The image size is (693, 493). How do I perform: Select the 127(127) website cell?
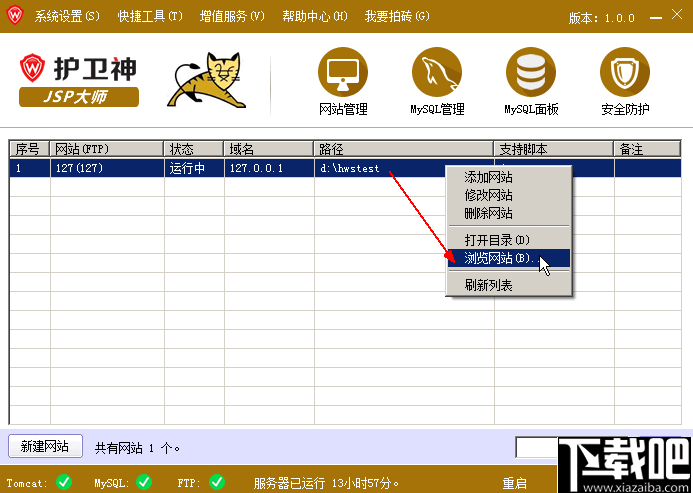(x=107, y=168)
